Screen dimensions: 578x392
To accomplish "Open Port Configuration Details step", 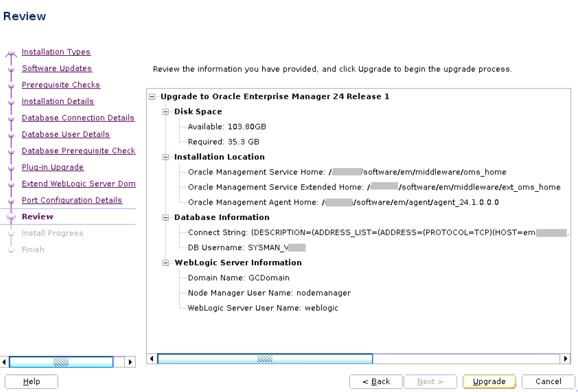I will pyautogui.click(x=72, y=200).
